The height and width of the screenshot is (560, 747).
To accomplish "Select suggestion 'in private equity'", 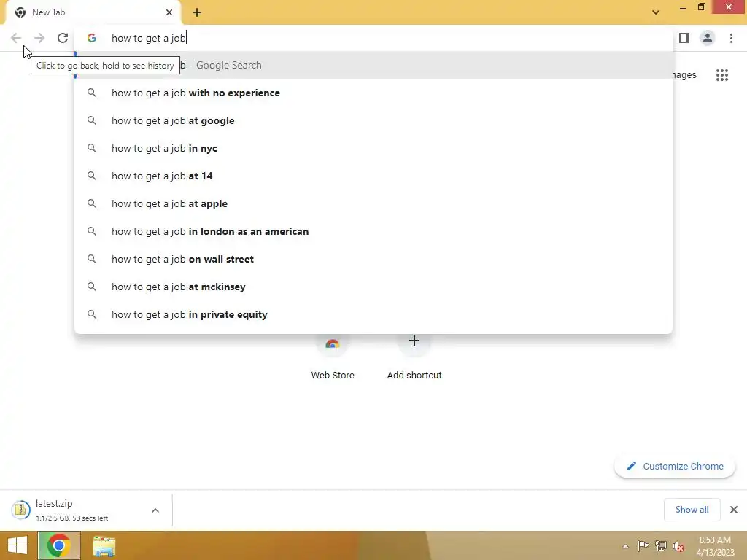I will coord(373,314).
